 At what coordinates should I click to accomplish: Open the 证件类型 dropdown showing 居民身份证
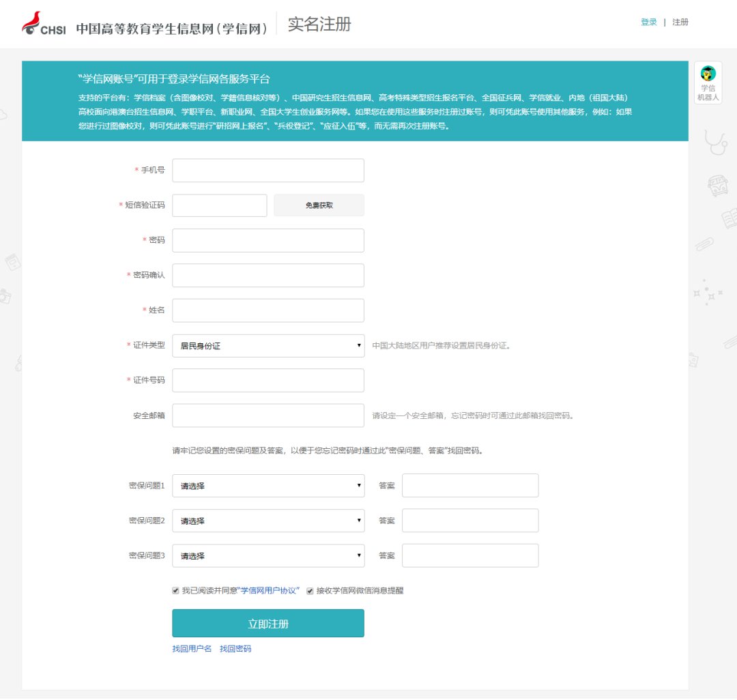pyautogui.click(x=268, y=346)
